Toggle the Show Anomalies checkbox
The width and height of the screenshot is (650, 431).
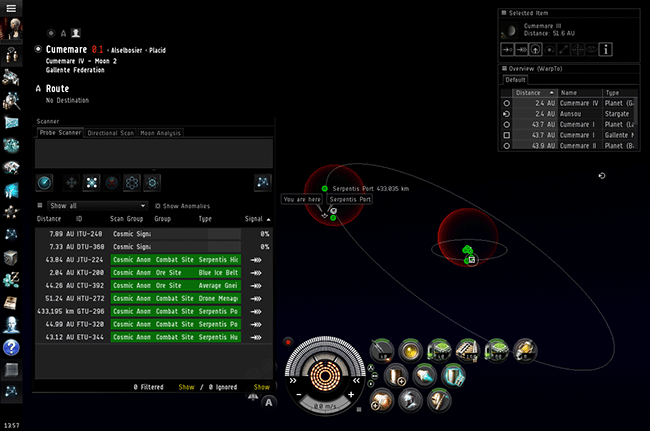[x=158, y=206]
